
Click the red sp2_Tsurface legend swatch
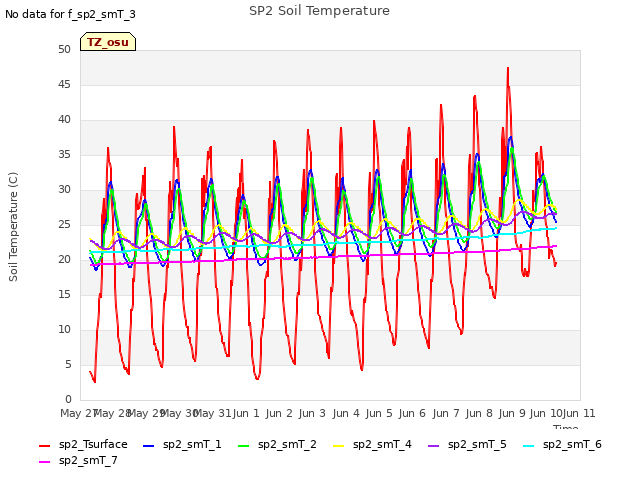point(44,446)
